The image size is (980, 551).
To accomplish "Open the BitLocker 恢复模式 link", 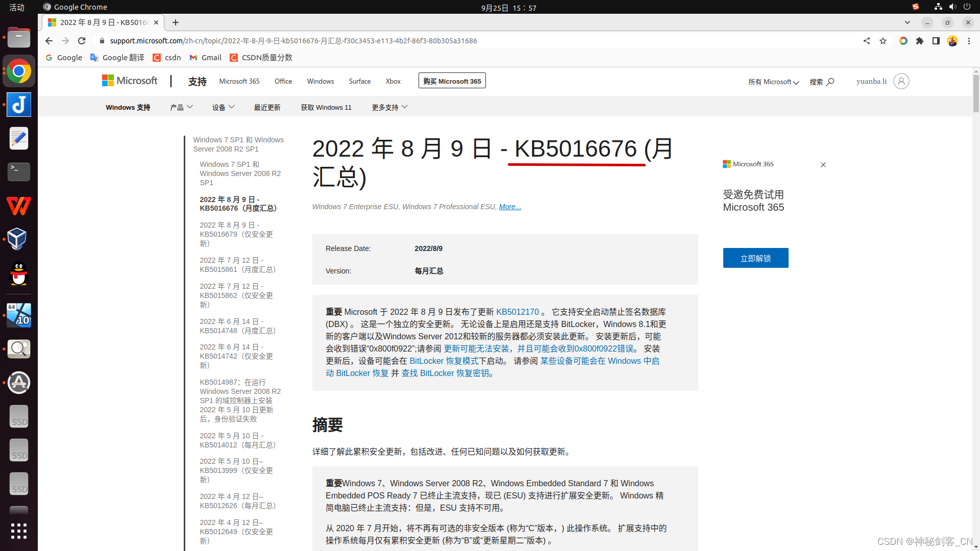I will click(x=444, y=361).
